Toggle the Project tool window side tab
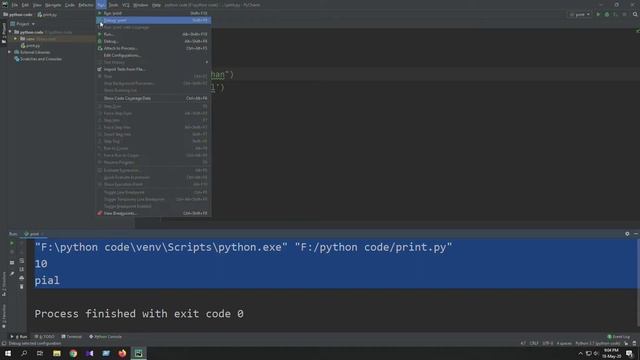This screenshot has height=360, width=640. (4, 33)
